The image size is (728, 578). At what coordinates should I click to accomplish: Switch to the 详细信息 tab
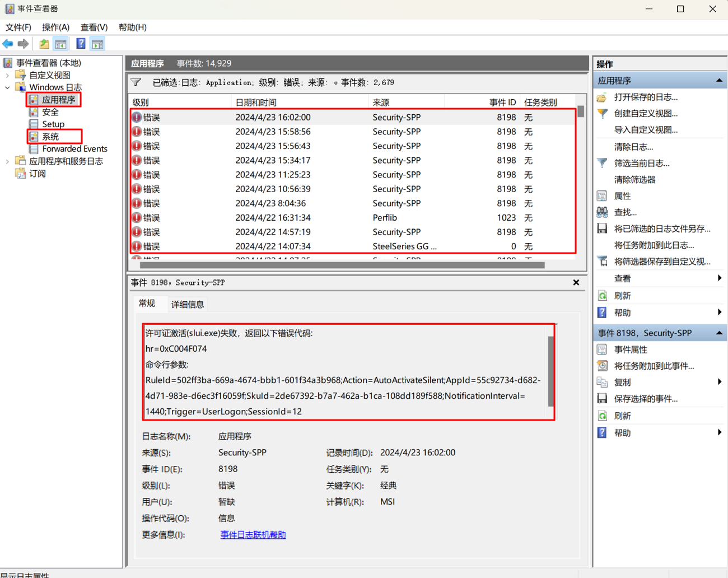(x=188, y=304)
